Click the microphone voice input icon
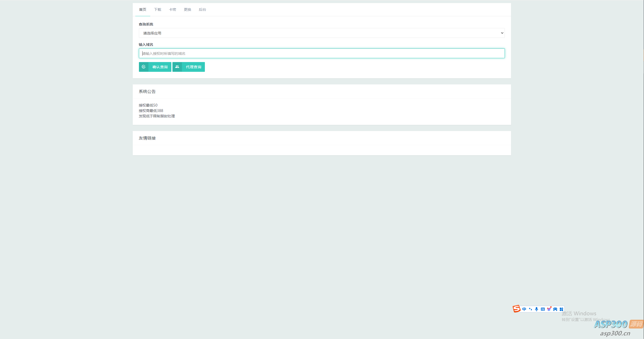 pyautogui.click(x=537, y=309)
